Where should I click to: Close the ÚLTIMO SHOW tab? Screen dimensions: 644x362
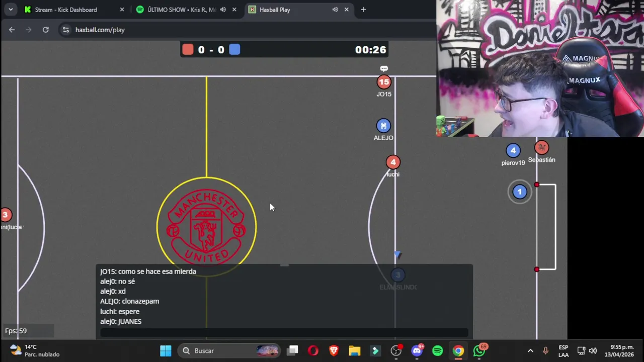tap(234, 10)
